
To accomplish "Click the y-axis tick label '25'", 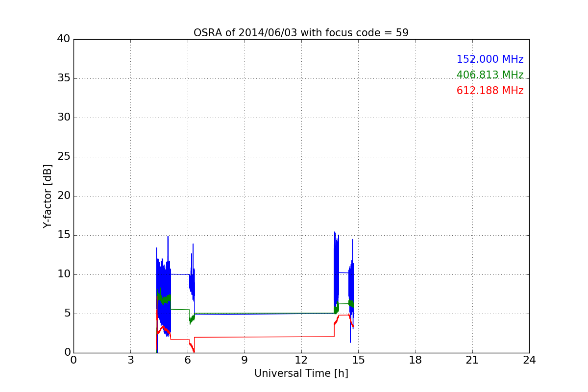I will pos(64,157).
